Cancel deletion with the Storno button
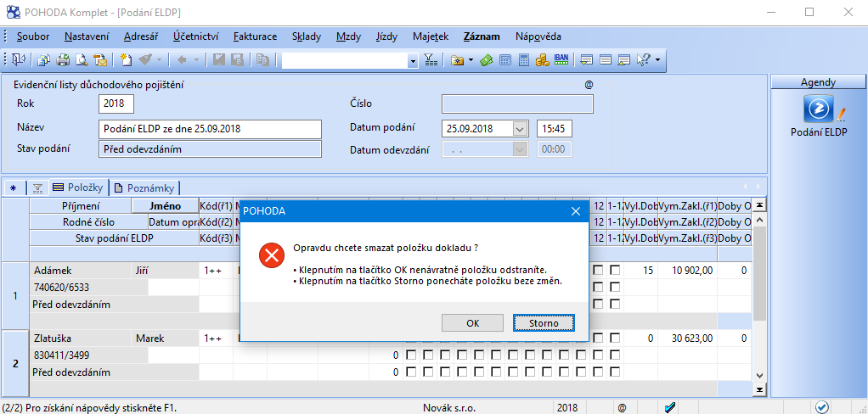 [544, 322]
